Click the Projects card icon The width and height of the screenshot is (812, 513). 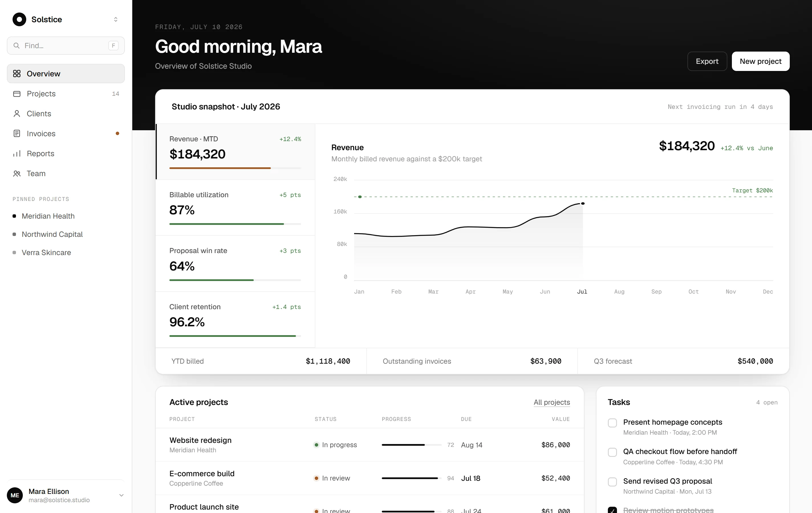pyautogui.click(x=17, y=94)
